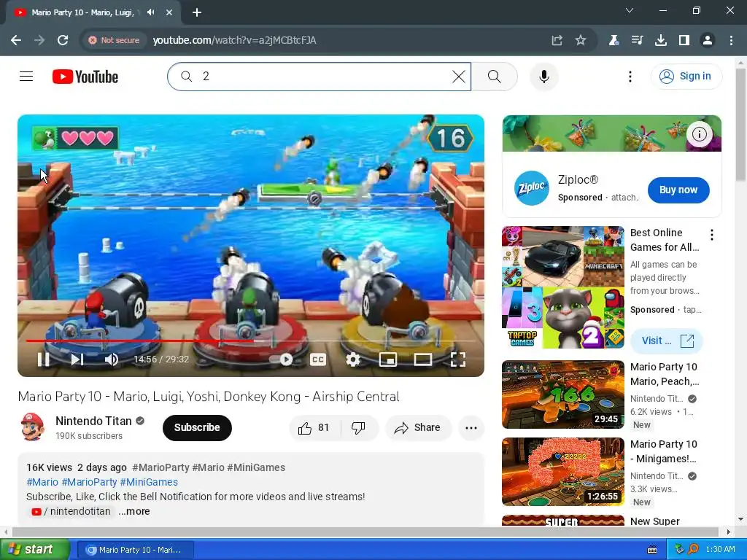The image size is (747, 560).
Task: Expand description with ...more
Action: (134, 511)
